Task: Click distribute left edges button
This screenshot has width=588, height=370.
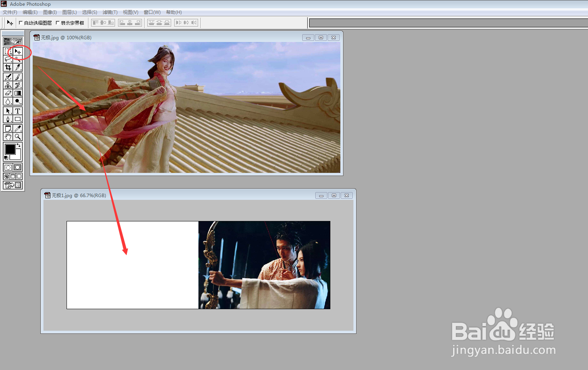Action: (178, 23)
